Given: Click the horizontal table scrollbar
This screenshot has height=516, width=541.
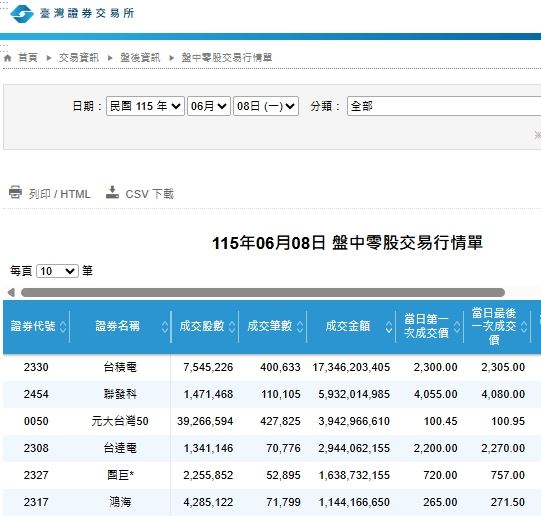Looking at the screenshot, I should pos(263,292).
